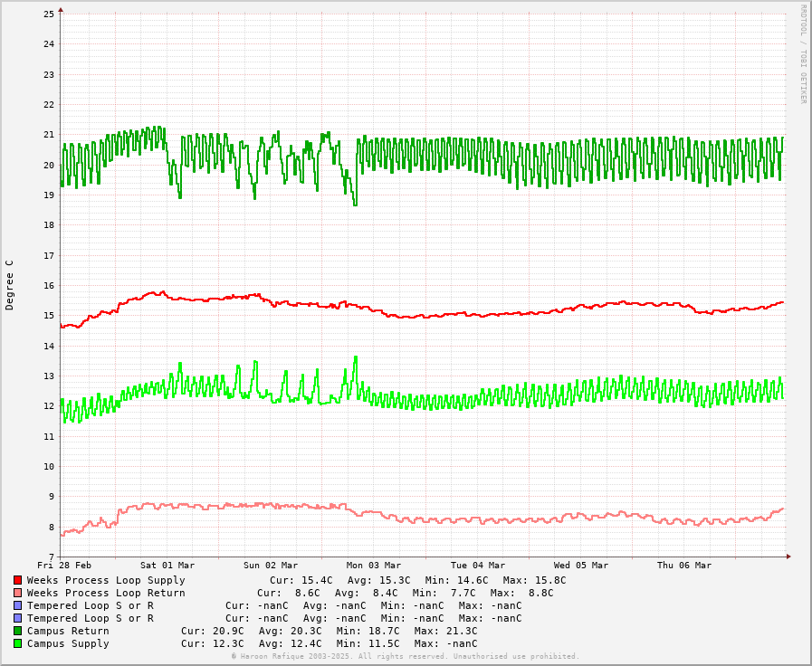Click the Fri 28 Feb date label
This screenshot has width=812, height=666.
click(64, 566)
